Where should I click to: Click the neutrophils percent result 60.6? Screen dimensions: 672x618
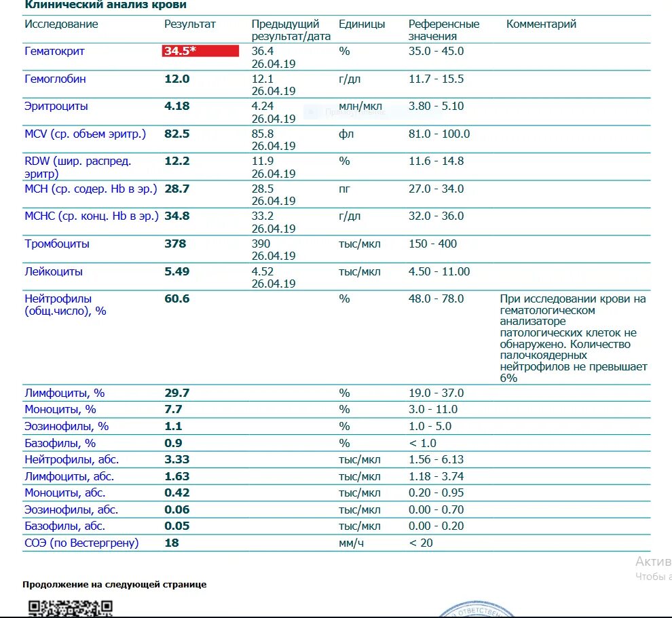177,299
